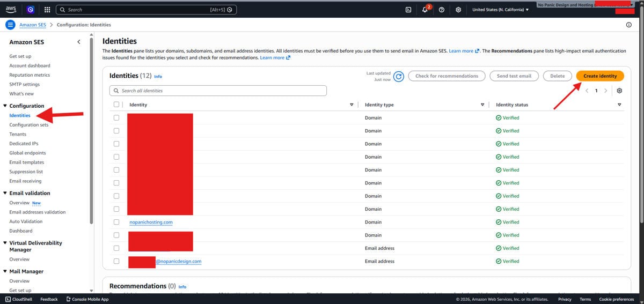Open Email templates in the sidebar
This screenshot has width=644, height=304.
tap(26, 162)
